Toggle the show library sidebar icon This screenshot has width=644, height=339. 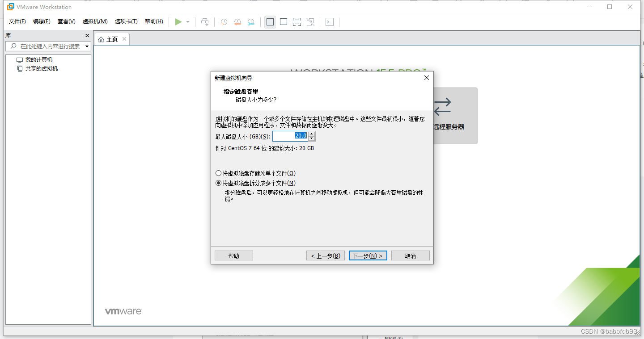270,22
